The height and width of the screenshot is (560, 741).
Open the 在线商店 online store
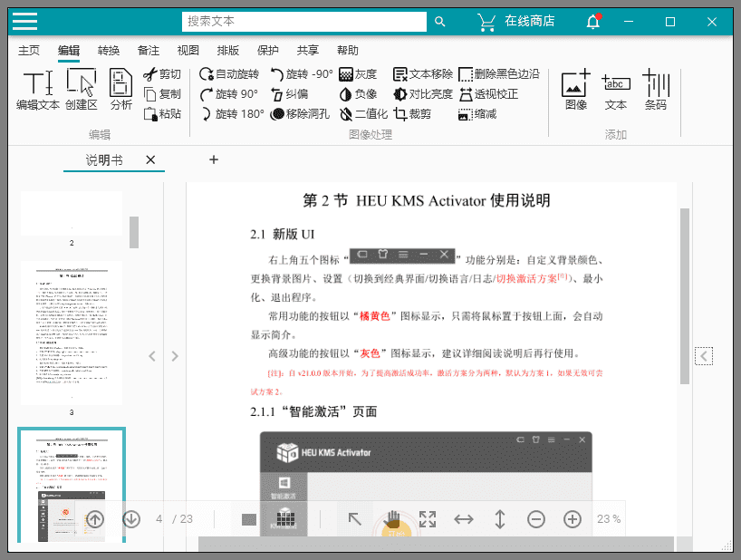click(515, 22)
